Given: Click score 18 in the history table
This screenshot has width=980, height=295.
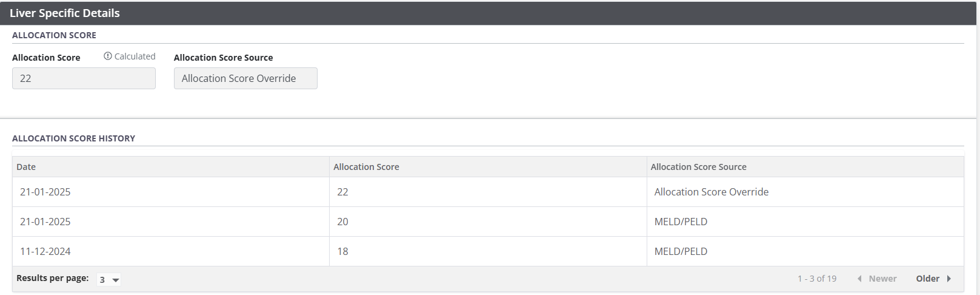Looking at the screenshot, I should [342, 251].
